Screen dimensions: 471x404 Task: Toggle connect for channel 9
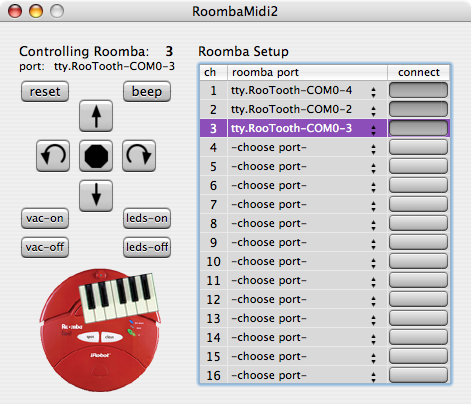click(418, 242)
